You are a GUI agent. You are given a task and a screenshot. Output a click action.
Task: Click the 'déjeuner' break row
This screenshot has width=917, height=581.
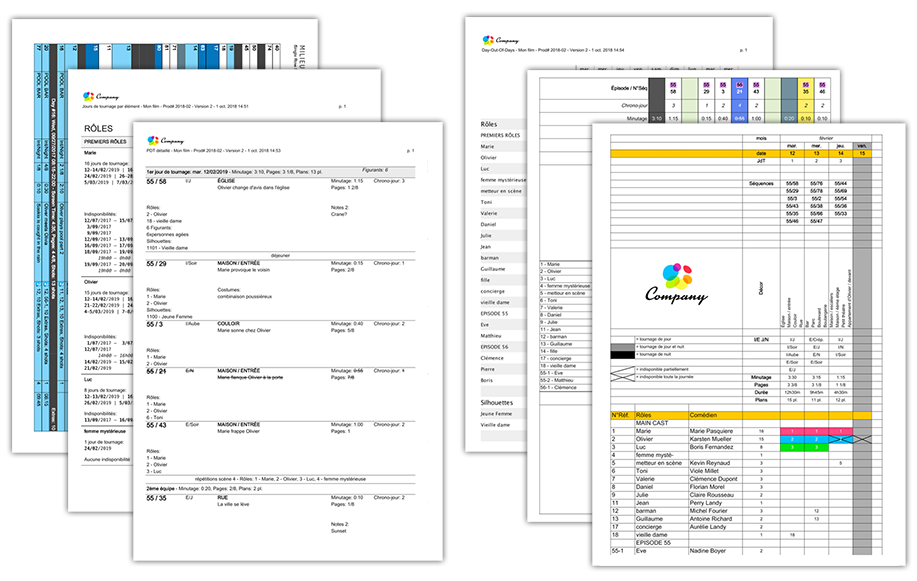click(281, 255)
